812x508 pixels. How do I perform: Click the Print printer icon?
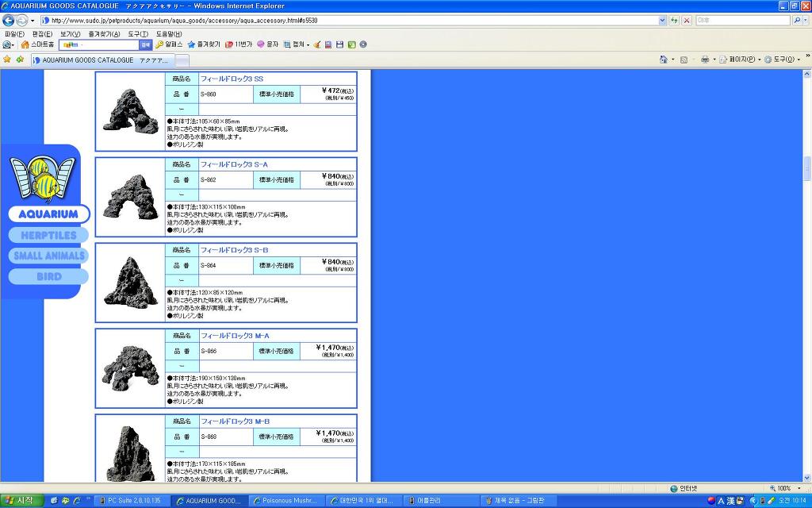[705, 60]
